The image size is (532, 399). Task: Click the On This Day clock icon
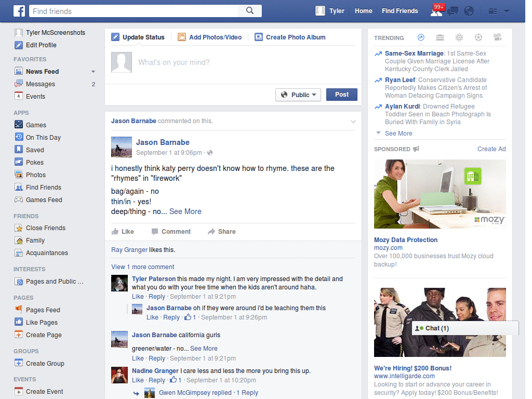19,137
